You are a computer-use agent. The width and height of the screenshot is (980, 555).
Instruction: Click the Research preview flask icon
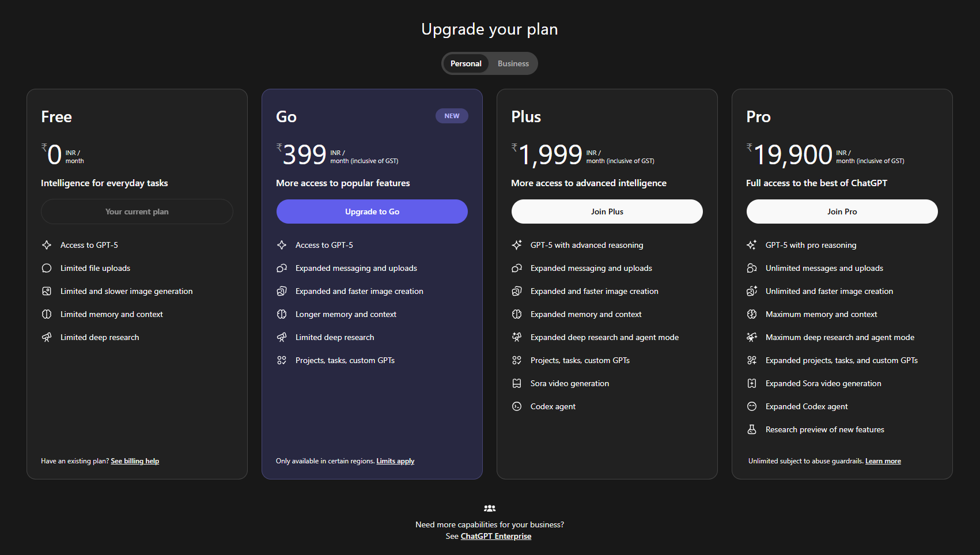tap(752, 429)
